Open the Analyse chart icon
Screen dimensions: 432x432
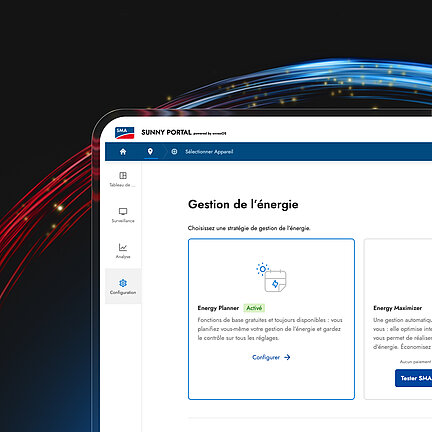point(123,247)
